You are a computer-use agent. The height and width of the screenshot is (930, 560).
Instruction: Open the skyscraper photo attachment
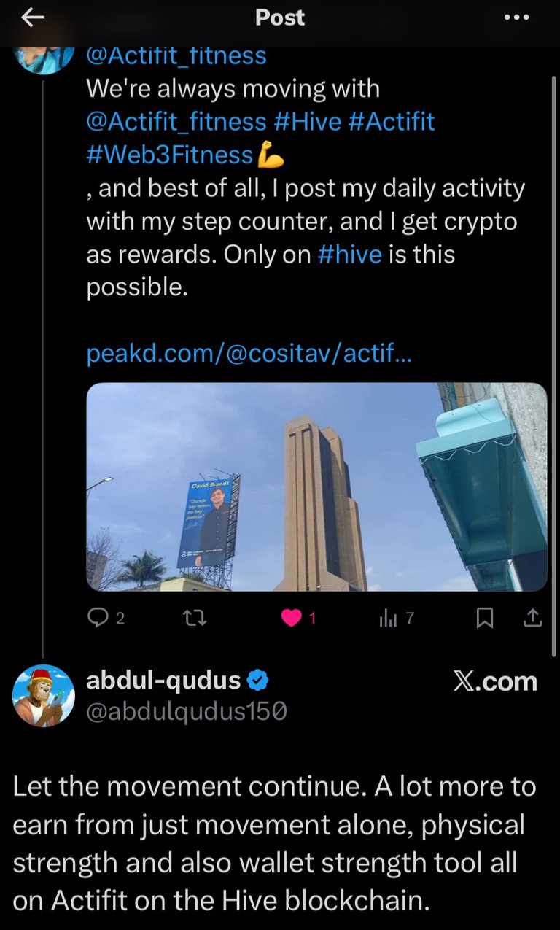point(316,487)
